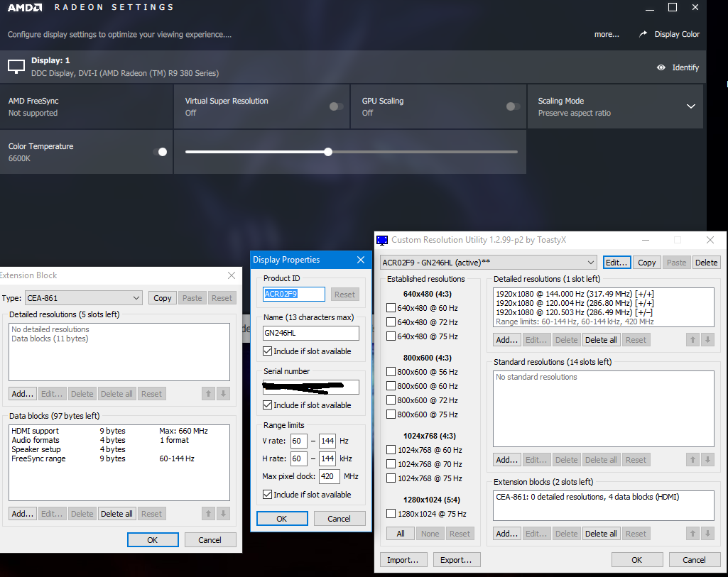The width and height of the screenshot is (728, 577).
Task: Click Delete next to the display dropdown
Action: coord(706,263)
